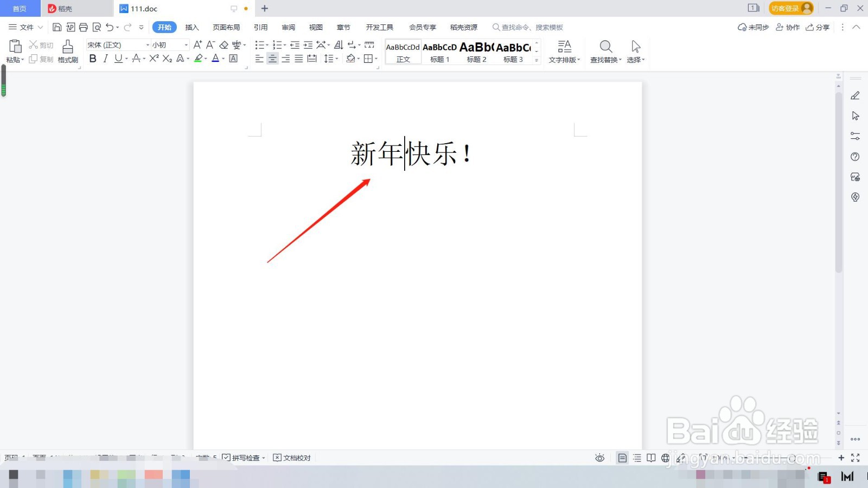Toggle Italic formatting
868x488 pixels.
click(106, 59)
